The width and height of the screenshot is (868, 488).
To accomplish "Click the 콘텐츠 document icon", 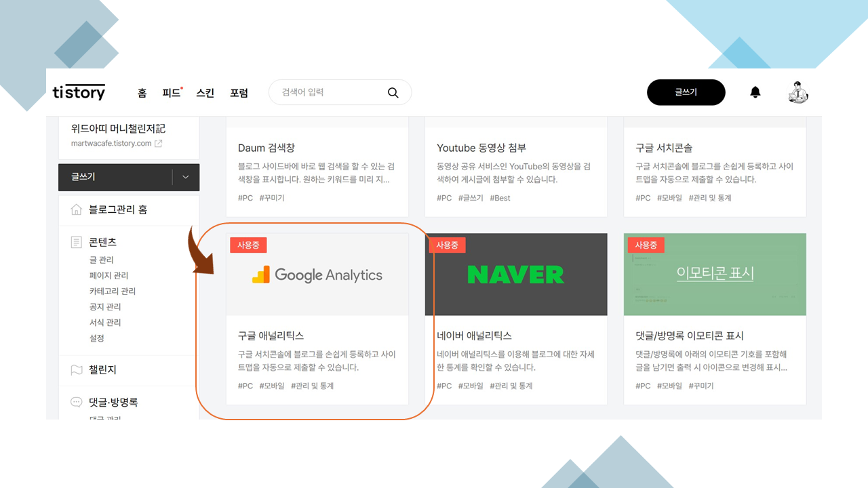I will [x=77, y=242].
